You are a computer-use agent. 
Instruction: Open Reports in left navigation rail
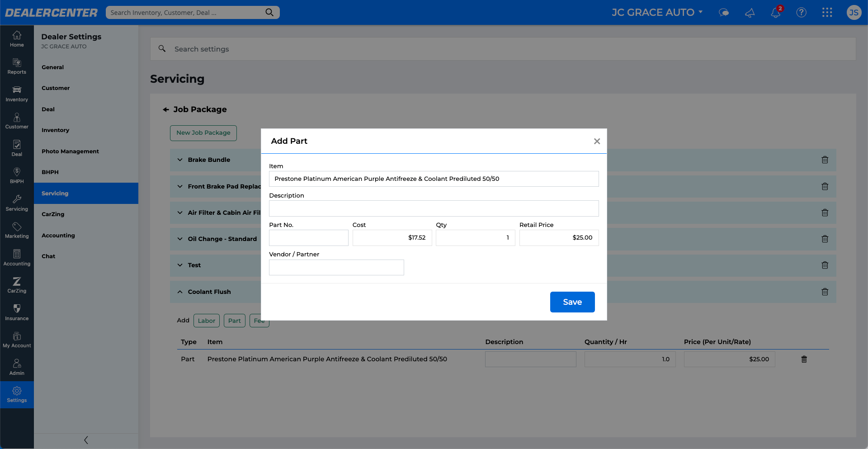pyautogui.click(x=17, y=66)
